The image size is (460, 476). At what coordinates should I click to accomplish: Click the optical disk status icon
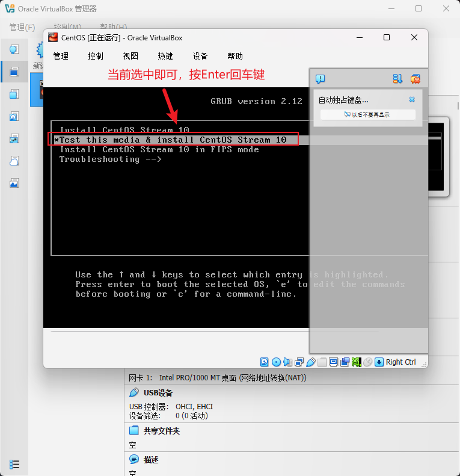click(x=276, y=362)
